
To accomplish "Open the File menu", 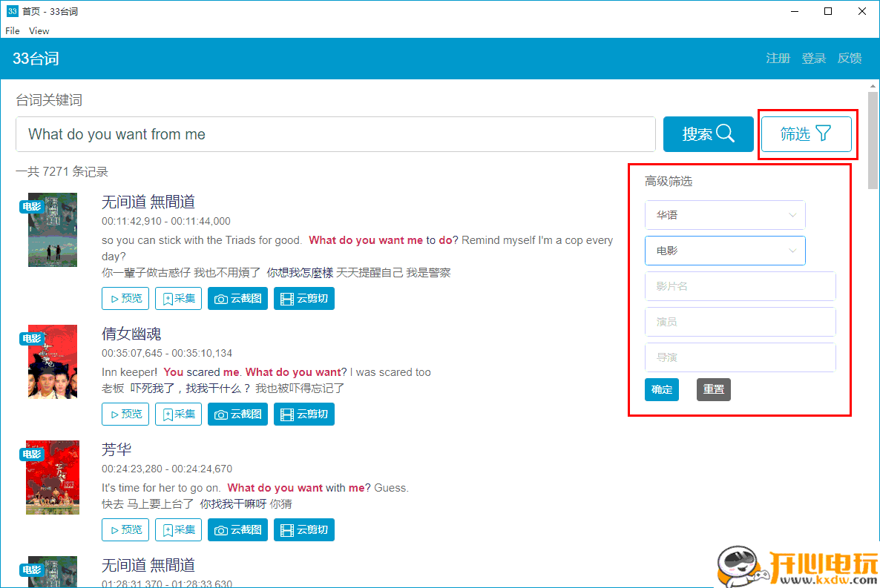I will pyautogui.click(x=13, y=31).
